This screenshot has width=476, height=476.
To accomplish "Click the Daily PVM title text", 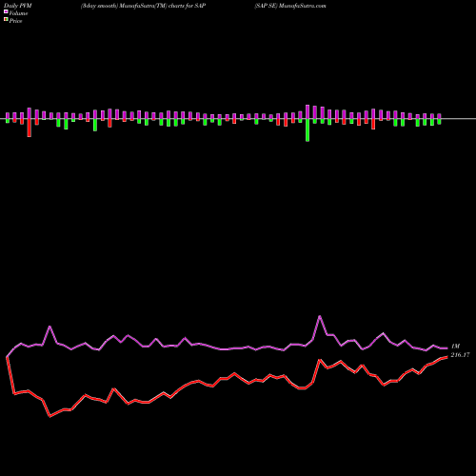I will pos(18,6).
